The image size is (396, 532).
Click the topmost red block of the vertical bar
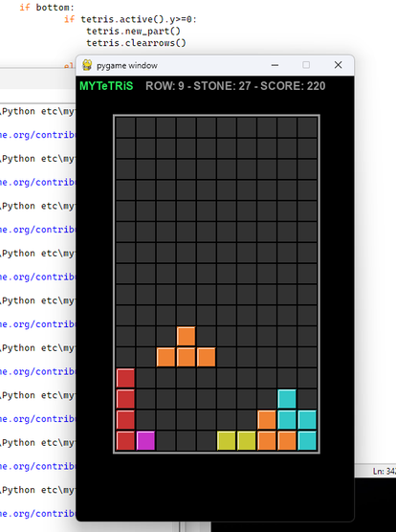click(125, 378)
